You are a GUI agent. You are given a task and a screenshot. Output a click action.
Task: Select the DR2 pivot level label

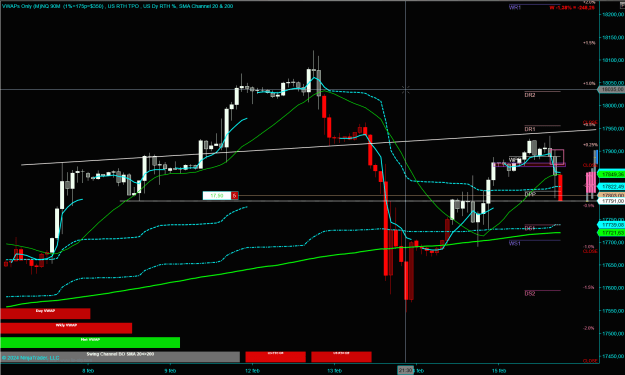tap(530, 95)
